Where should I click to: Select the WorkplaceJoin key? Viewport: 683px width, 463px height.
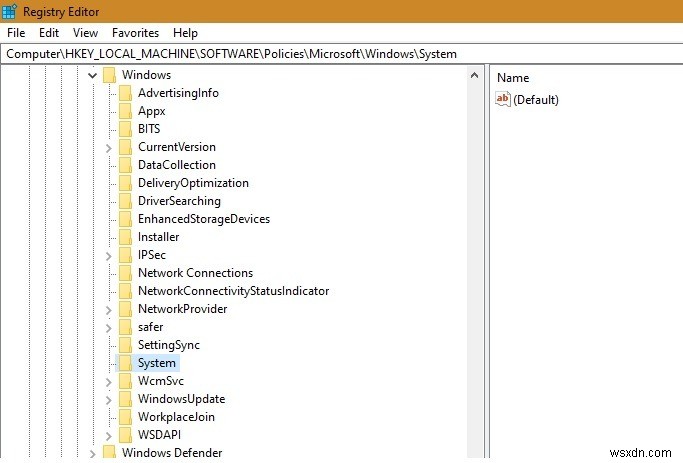pos(176,417)
